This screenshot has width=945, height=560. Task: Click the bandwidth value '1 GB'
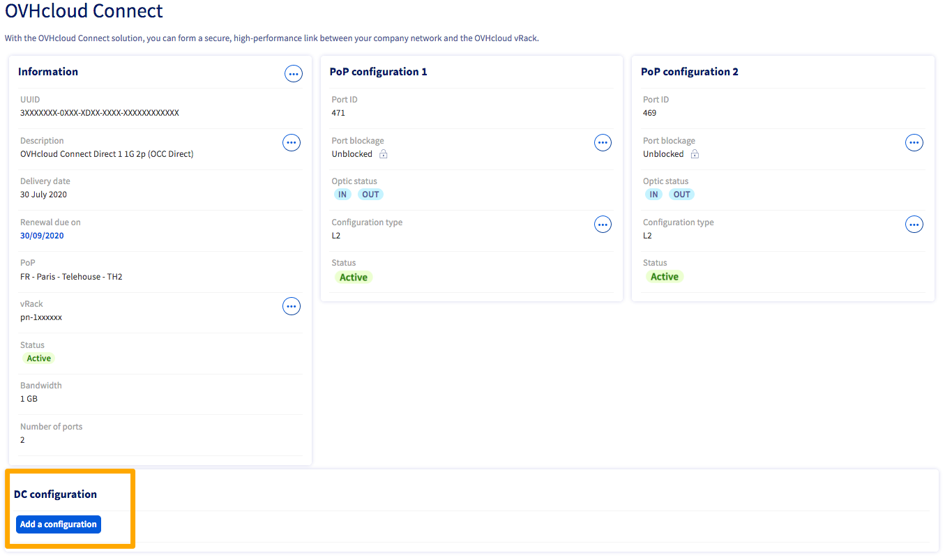click(x=29, y=399)
